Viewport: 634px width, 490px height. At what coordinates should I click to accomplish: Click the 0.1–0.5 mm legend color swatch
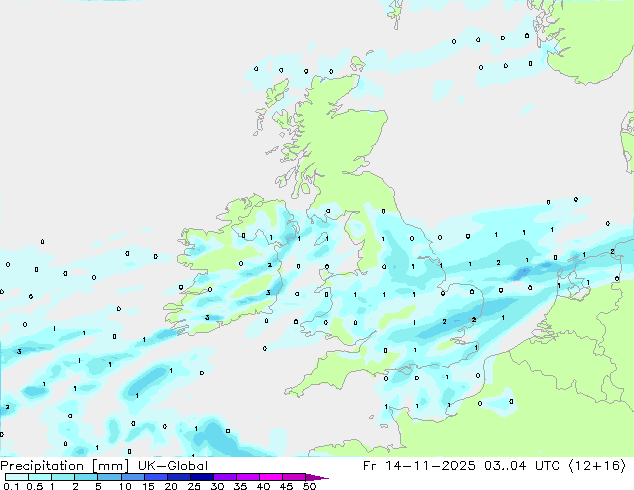(x=17, y=477)
